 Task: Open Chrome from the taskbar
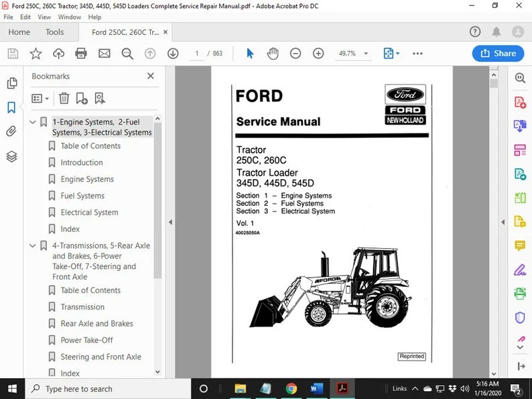point(291,388)
